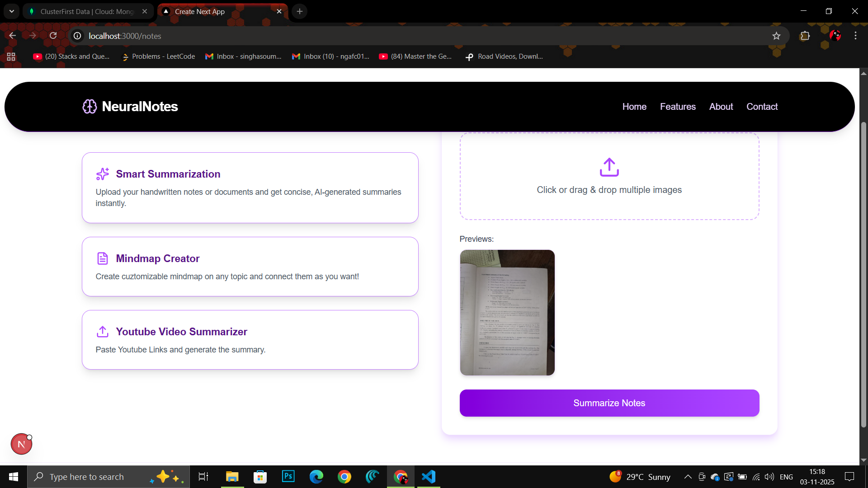Show hidden system tray icons chevron
Viewport: 868px width, 488px height.
[688, 477]
